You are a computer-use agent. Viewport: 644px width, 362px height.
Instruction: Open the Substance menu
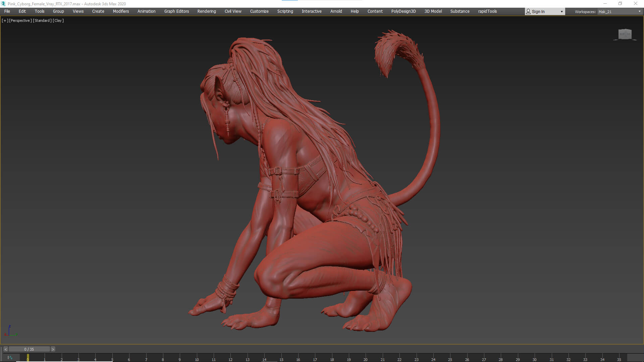pos(460,11)
